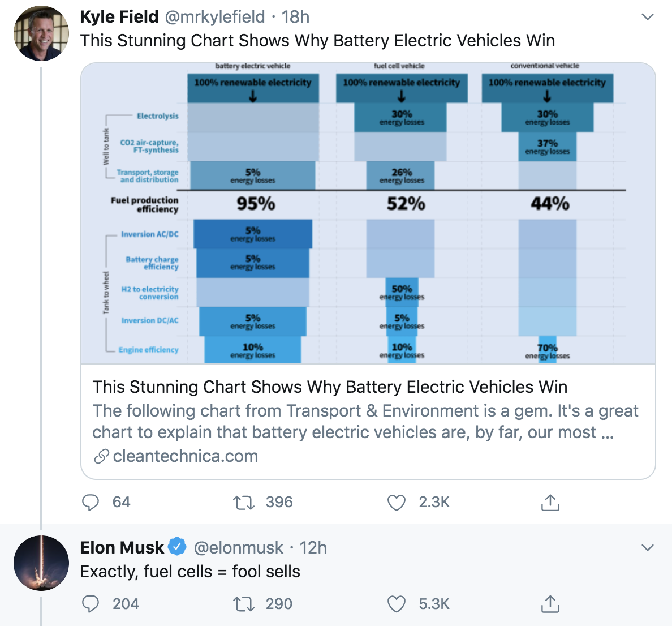Click the 12h timestamp on Elon's tweet

pos(313,547)
